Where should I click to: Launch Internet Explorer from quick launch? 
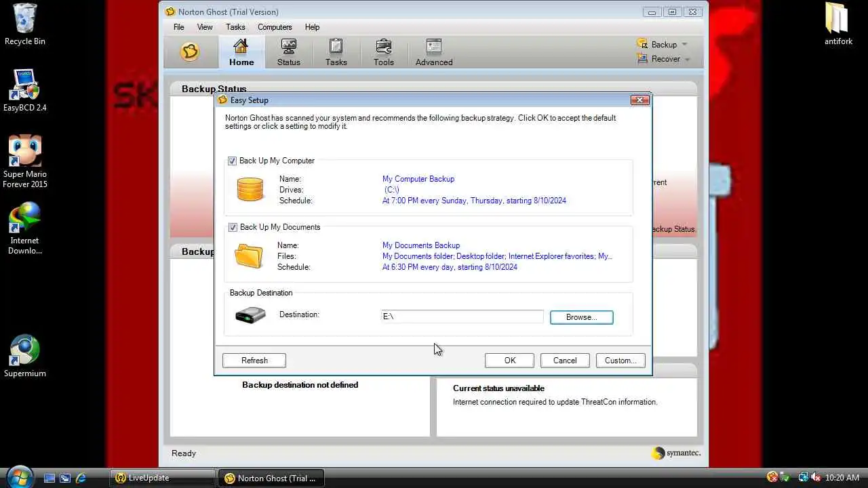pos(81,478)
